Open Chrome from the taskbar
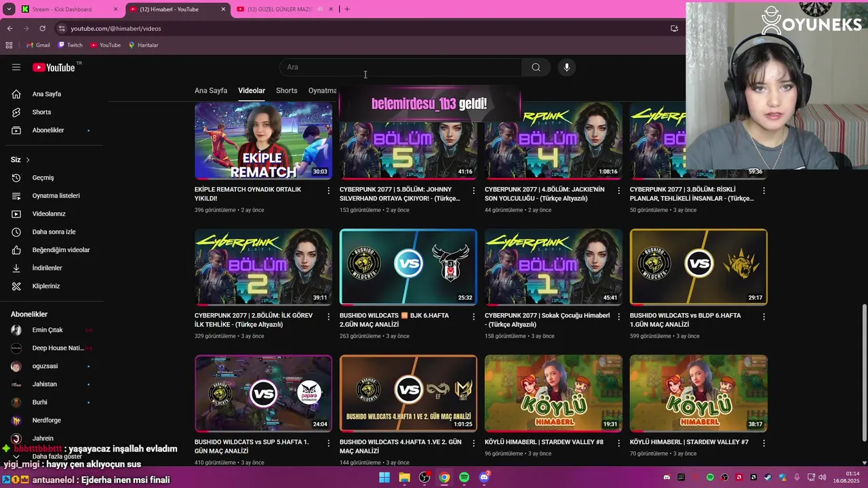This screenshot has height=488, width=868. click(444, 478)
